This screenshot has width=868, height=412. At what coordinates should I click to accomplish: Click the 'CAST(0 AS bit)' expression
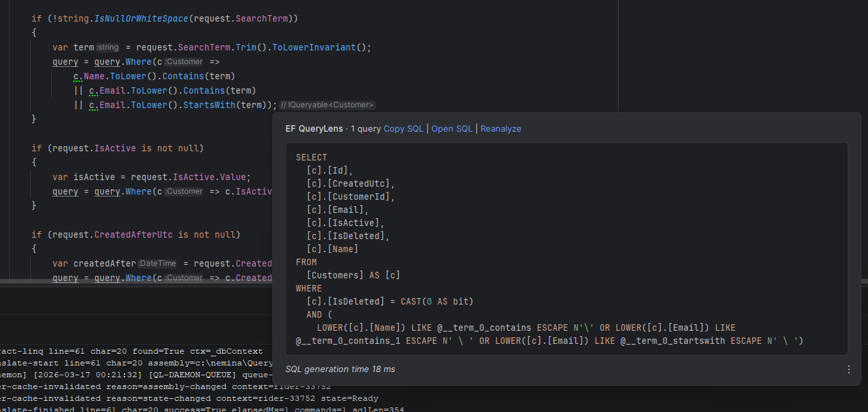click(x=437, y=302)
